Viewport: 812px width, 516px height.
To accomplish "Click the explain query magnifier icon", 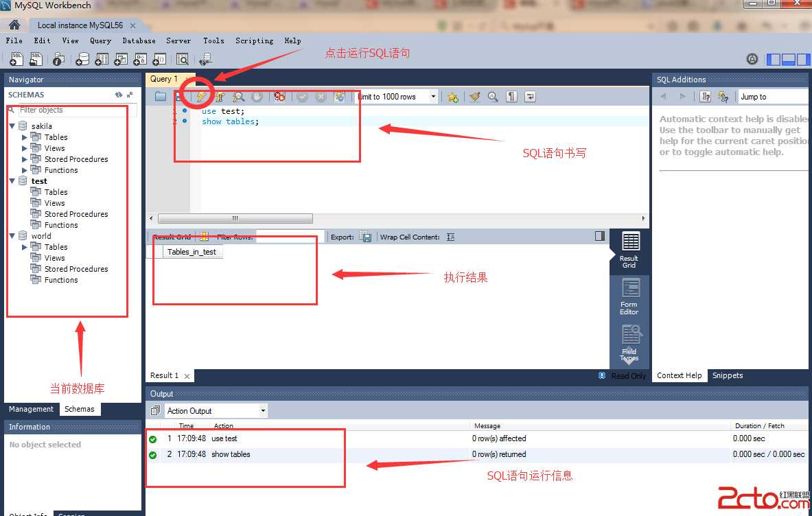I will click(x=238, y=96).
